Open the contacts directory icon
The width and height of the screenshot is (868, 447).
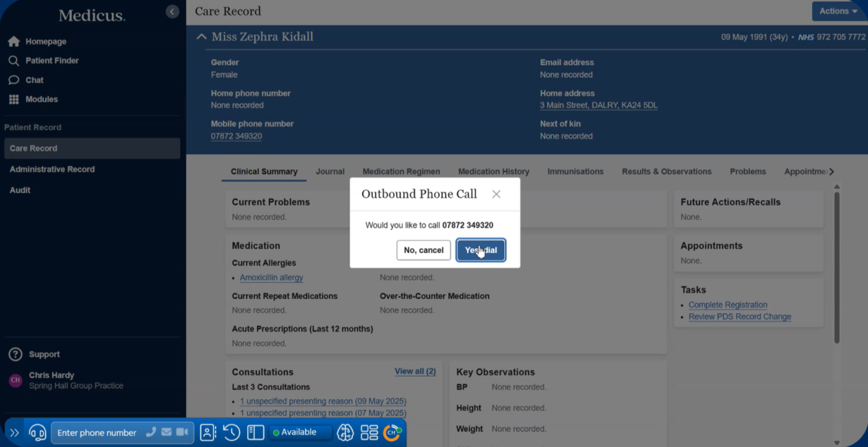coord(207,432)
